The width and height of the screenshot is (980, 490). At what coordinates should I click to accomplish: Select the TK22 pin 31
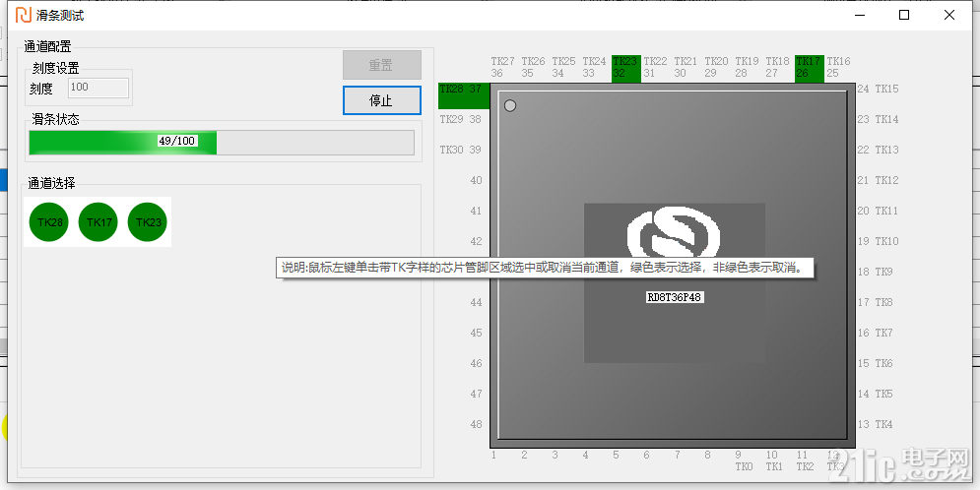coord(656,68)
